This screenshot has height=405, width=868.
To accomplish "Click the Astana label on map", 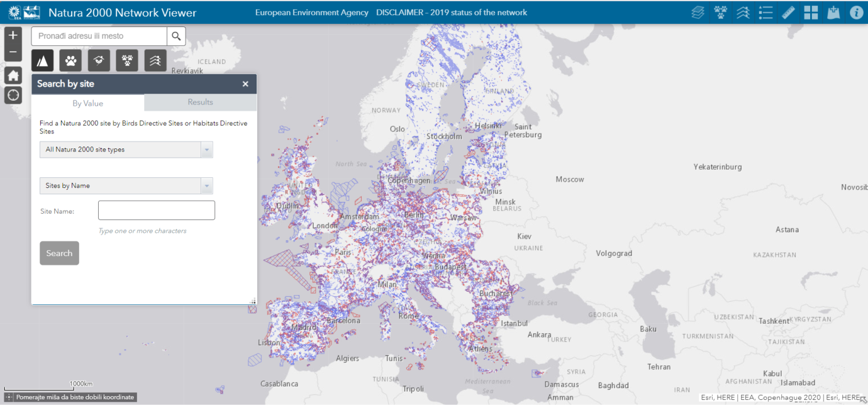I will click(x=787, y=230).
